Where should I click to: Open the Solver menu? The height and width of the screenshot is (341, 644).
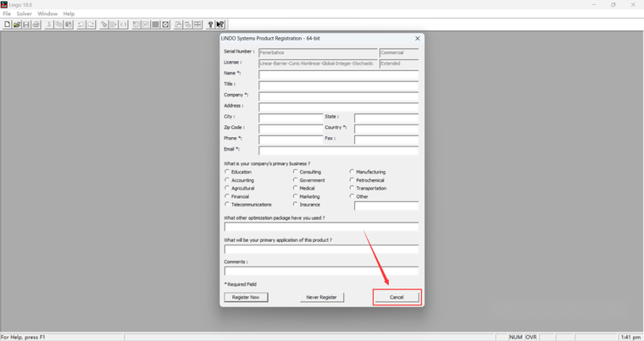(25, 14)
